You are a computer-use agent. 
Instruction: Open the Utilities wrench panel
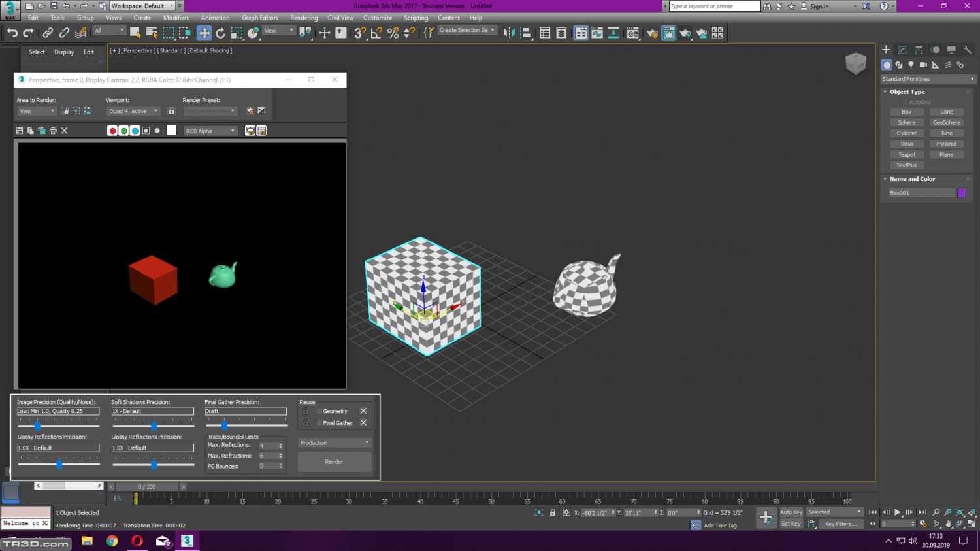click(x=968, y=50)
